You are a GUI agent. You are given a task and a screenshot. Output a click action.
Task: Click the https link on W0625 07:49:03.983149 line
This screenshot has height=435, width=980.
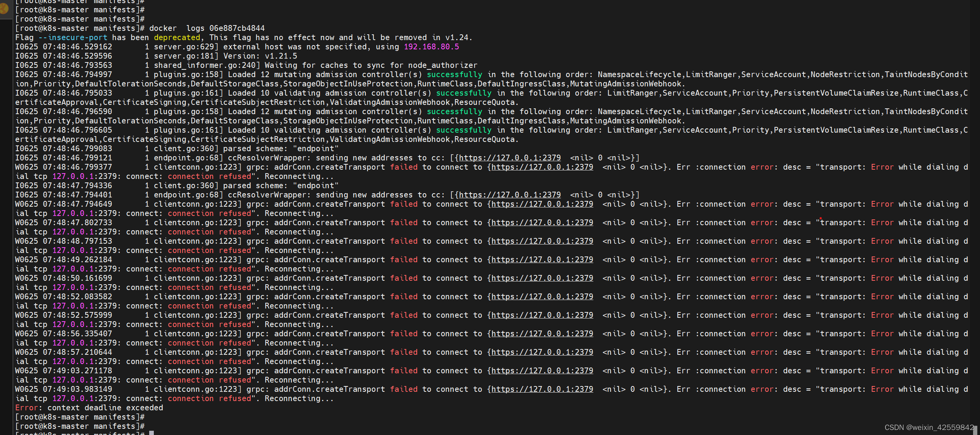[542, 389]
